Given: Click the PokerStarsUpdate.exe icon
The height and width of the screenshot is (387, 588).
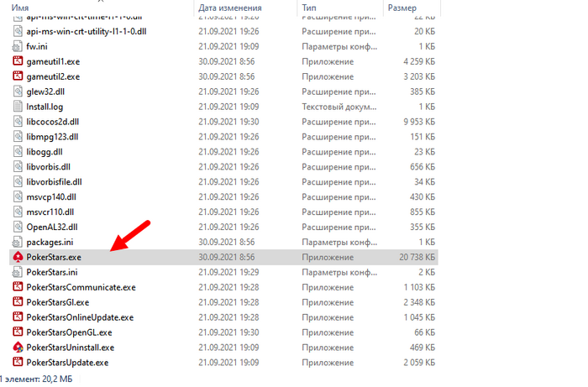Looking at the screenshot, I should point(18,363).
